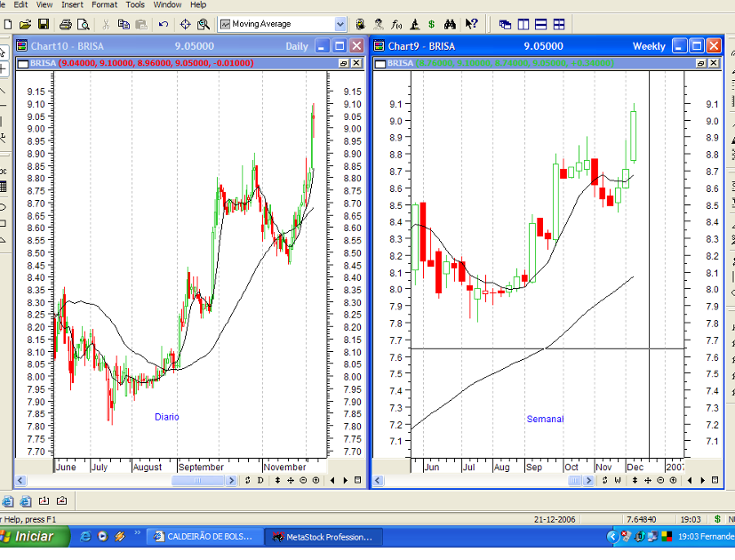Screen dimensions: 735x560
Task: Open layout icon number 1 in bottom bar
Action: tap(44, 501)
